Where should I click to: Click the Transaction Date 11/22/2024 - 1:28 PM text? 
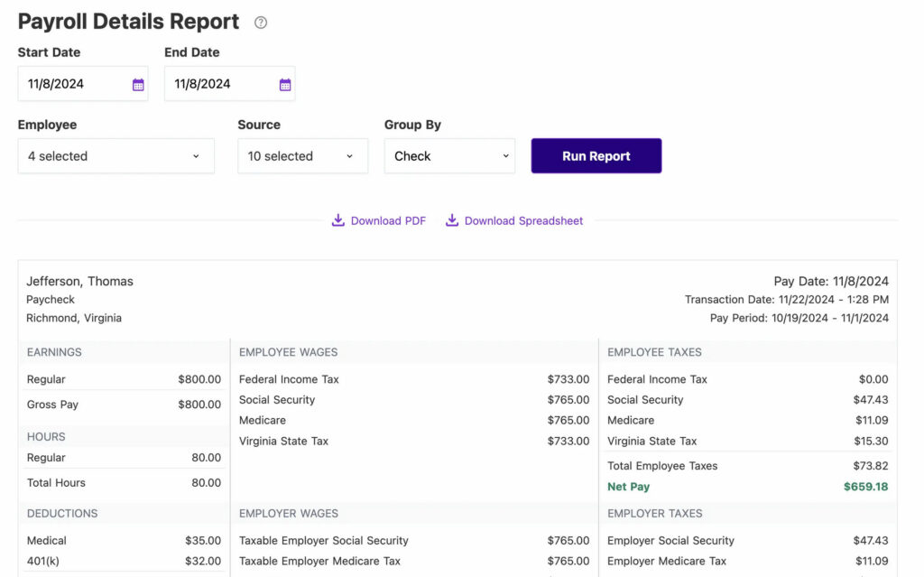(787, 299)
